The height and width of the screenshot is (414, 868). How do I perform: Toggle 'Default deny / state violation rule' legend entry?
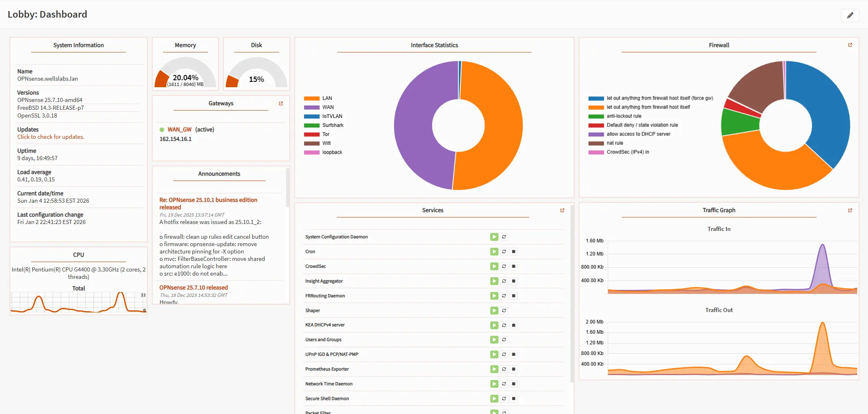pos(633,125)
